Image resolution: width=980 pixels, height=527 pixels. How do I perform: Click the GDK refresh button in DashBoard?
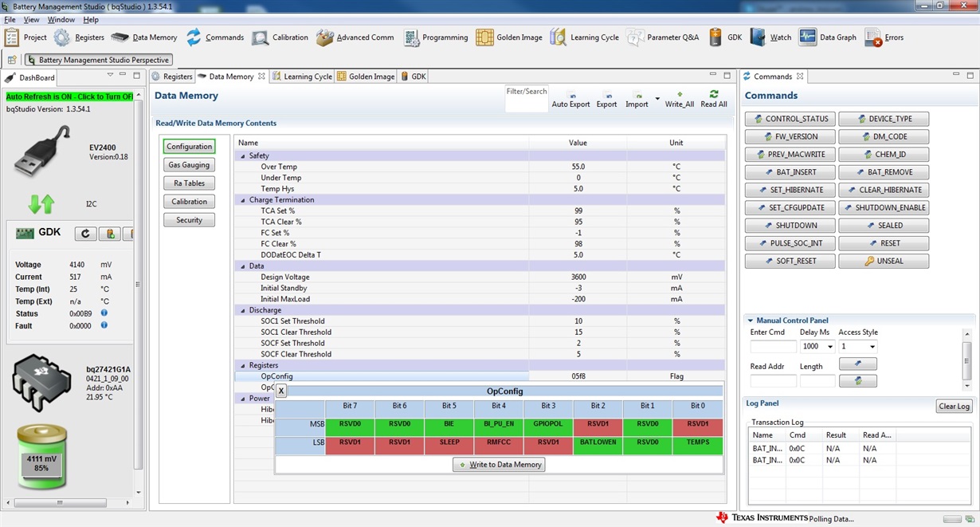(x=85, y=234)
